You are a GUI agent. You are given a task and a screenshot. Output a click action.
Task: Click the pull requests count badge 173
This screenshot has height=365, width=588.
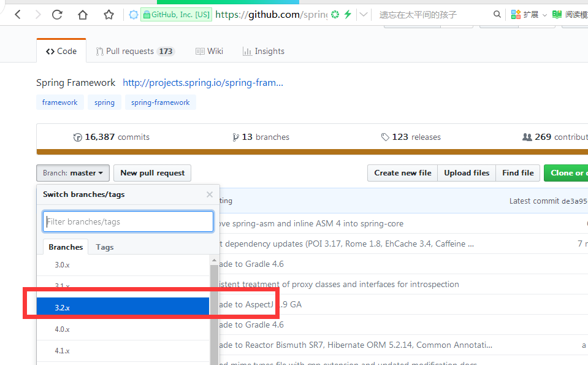point(166,51)
